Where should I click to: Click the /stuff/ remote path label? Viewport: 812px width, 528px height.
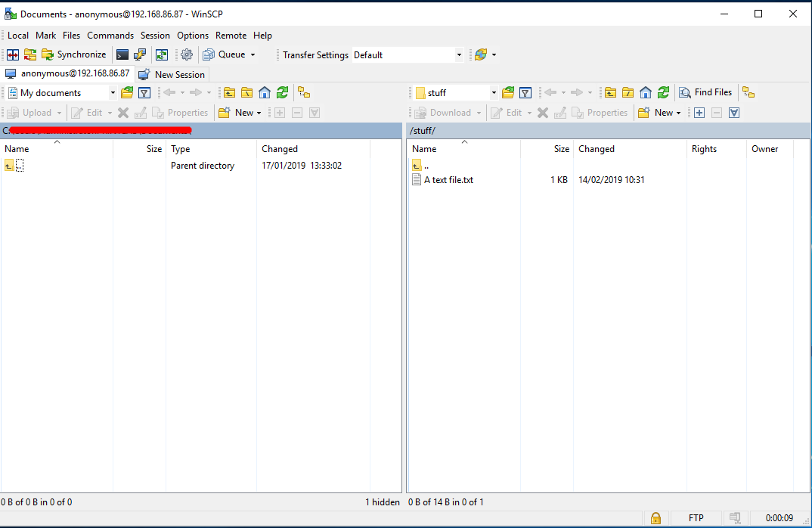(423, 131)
